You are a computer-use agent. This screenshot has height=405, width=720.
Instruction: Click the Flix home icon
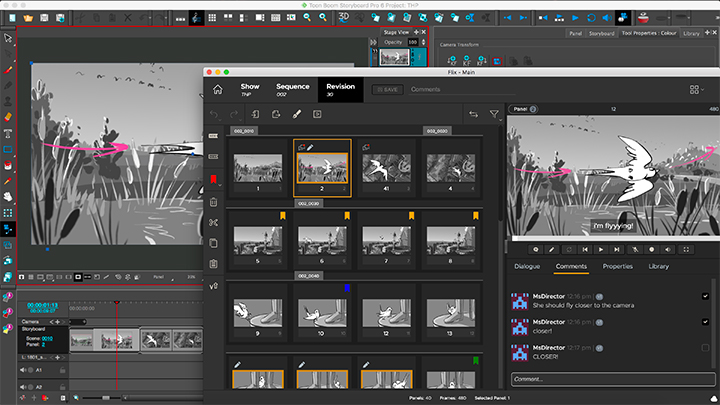click(x=217, y=90)
